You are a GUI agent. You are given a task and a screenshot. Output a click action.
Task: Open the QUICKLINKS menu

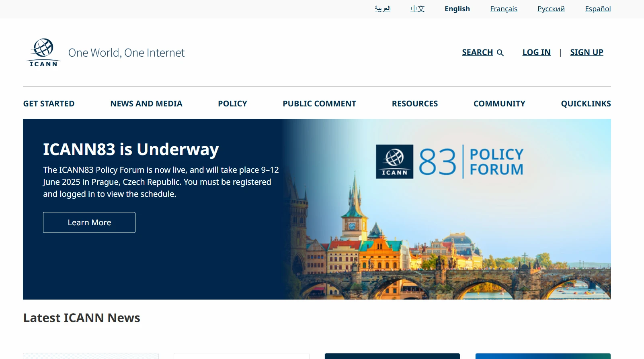point(586,104)
